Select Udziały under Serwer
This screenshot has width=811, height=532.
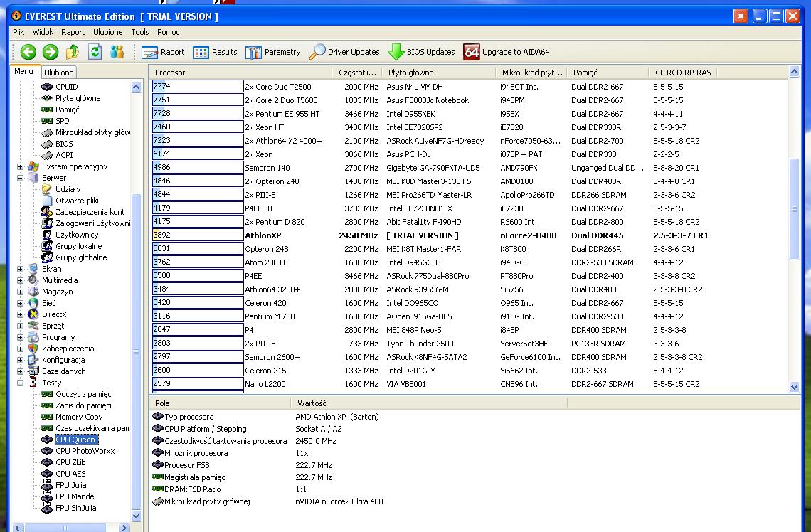tap(68, 189)
